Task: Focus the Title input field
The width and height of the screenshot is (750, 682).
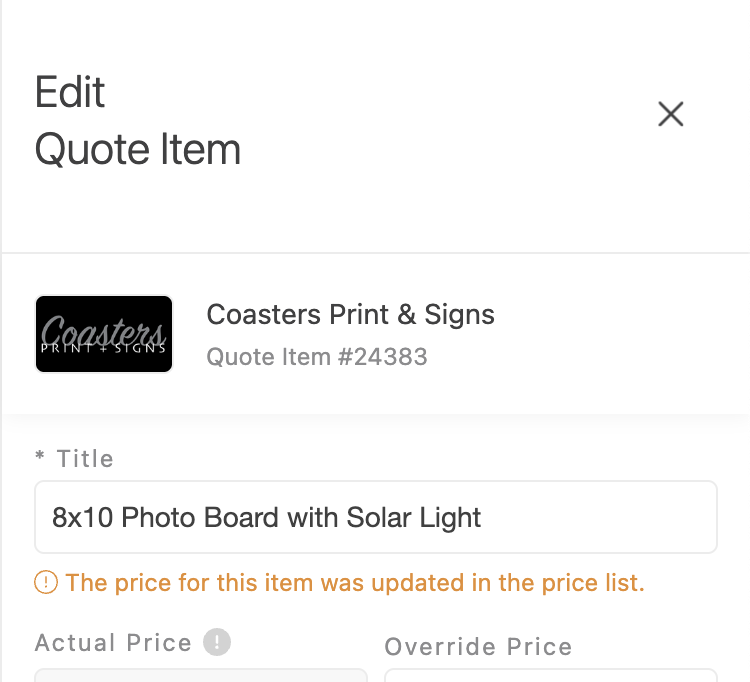Action: click(375, 517)
